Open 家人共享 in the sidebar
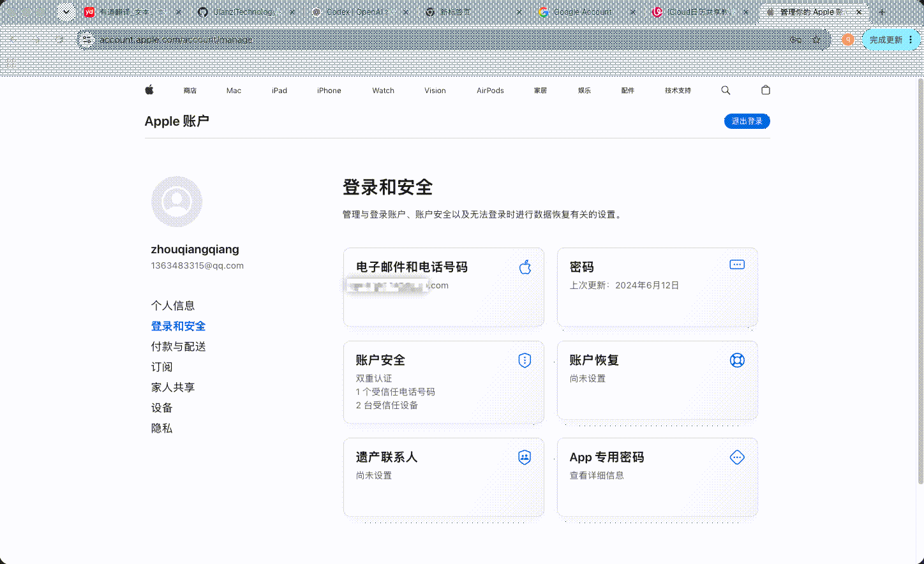This screenshot has width=924, height=564. (x=173, y=387)
